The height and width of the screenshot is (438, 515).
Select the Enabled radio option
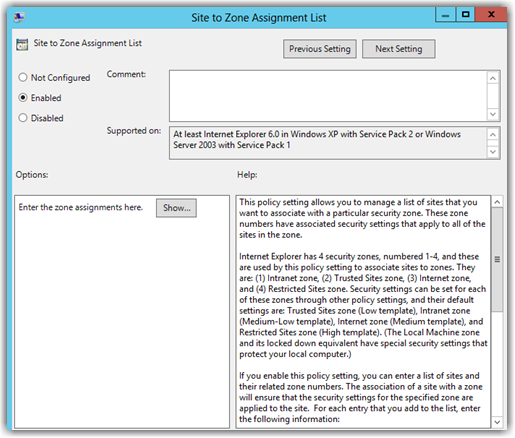23,98
